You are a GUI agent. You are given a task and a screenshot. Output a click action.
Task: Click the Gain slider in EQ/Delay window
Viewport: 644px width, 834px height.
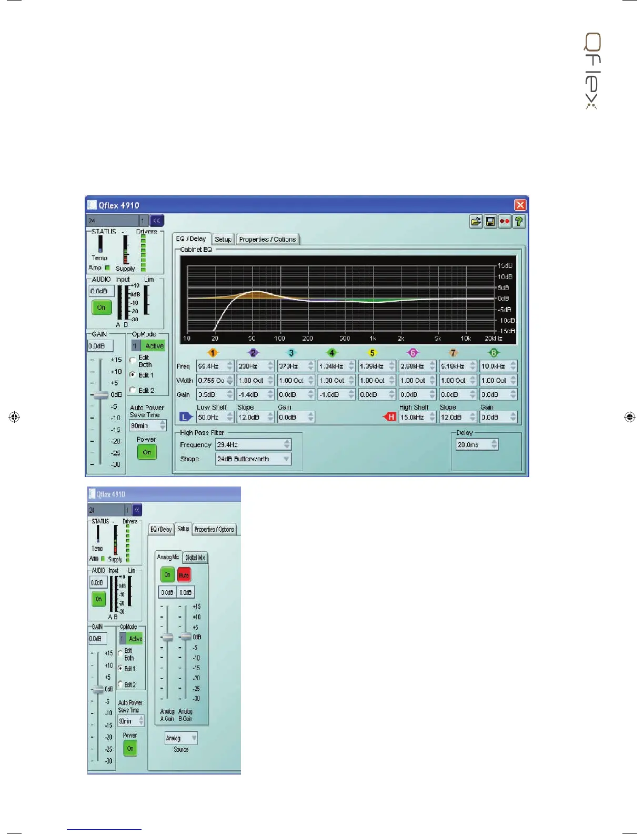click(x=100, y=395)
